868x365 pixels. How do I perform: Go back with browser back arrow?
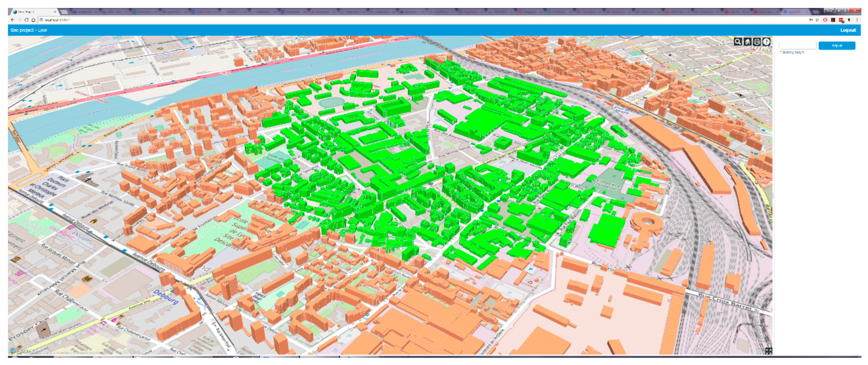(12, 20)
